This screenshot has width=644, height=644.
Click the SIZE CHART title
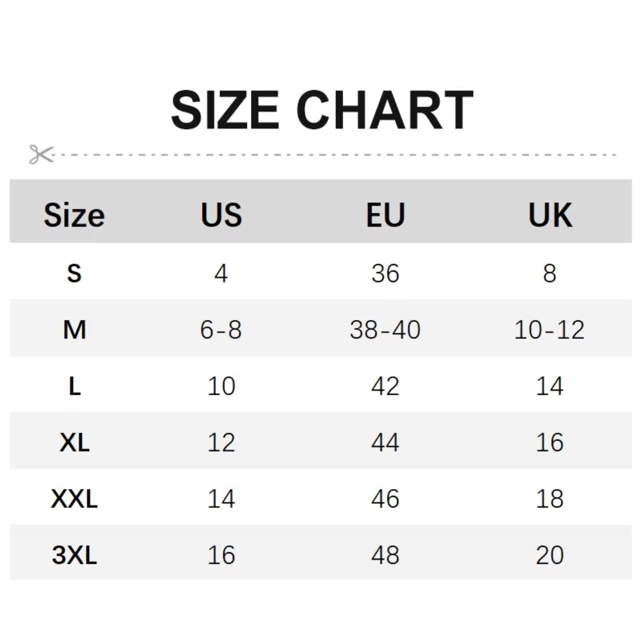pos(322,110)
